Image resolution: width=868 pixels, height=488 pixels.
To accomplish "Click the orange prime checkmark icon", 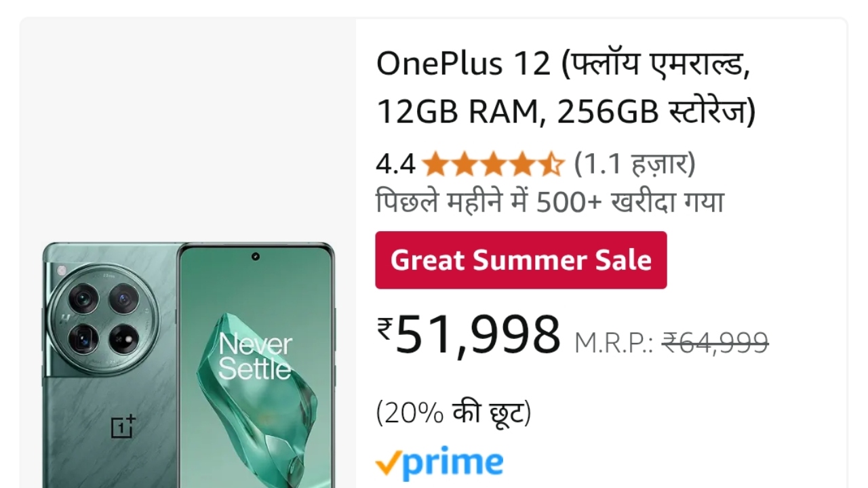I will (387, 464).
